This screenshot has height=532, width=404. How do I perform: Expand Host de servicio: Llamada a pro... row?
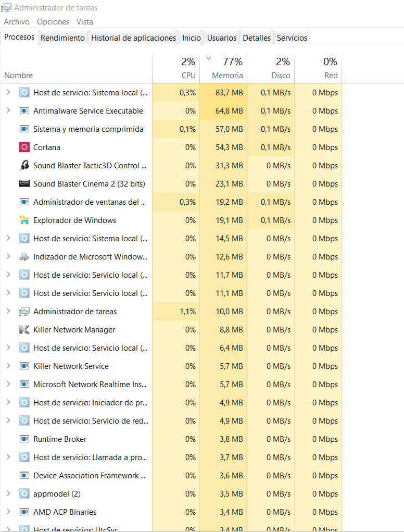[8, 456]
